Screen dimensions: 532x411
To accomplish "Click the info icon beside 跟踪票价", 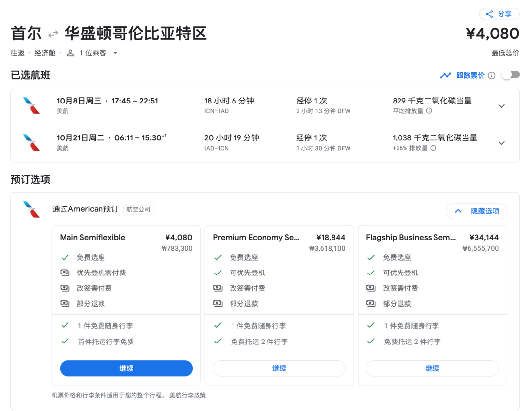I will point(491,75).
